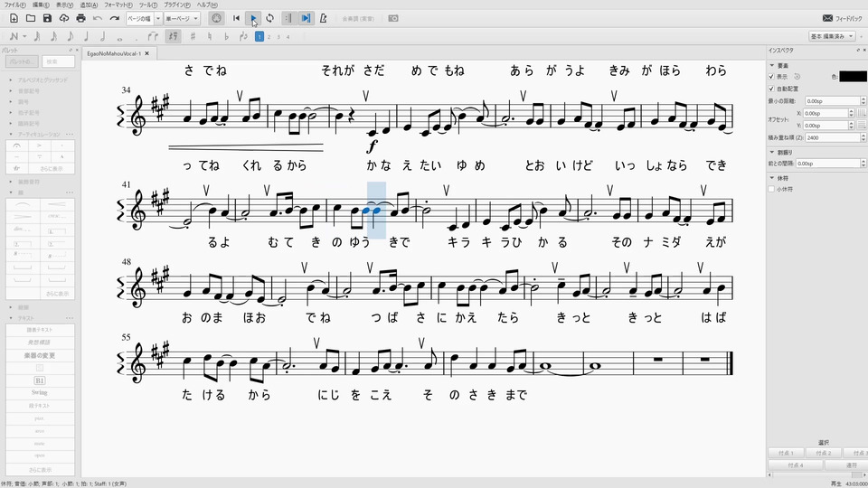
Task: Rewind playback to the start
Action: click(x=236, y=18)
